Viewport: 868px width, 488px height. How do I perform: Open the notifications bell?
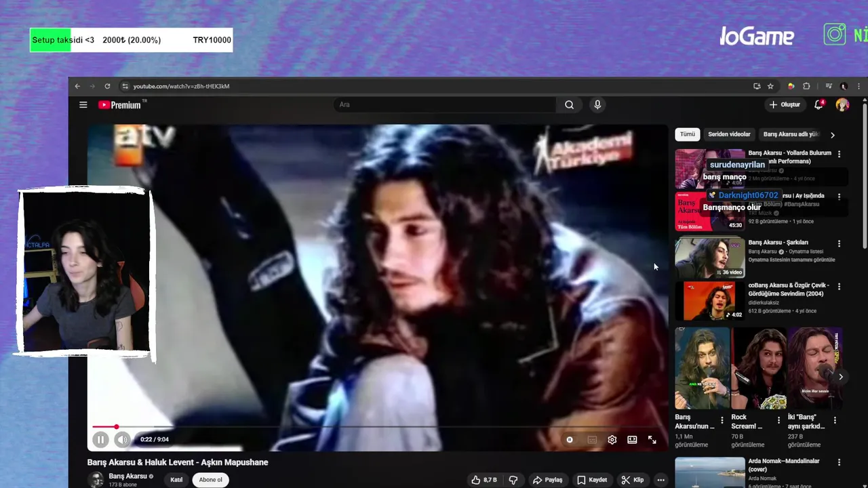tap(818, 104)
